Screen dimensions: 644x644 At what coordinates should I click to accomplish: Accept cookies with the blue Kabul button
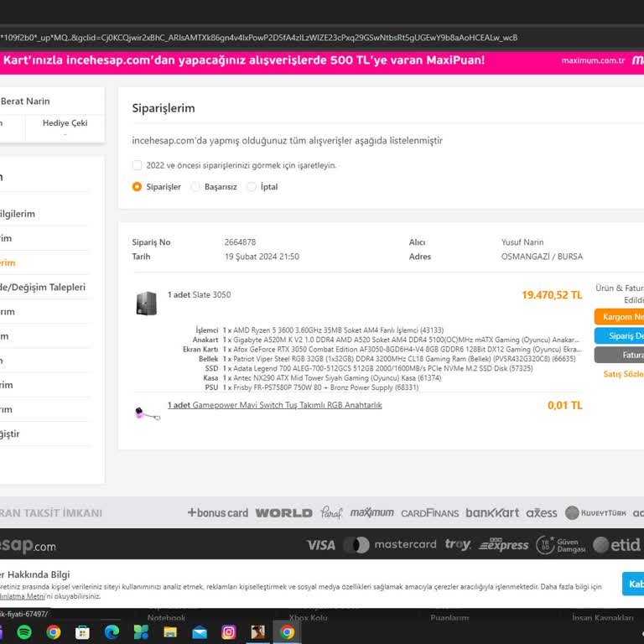tap(633, 584)
